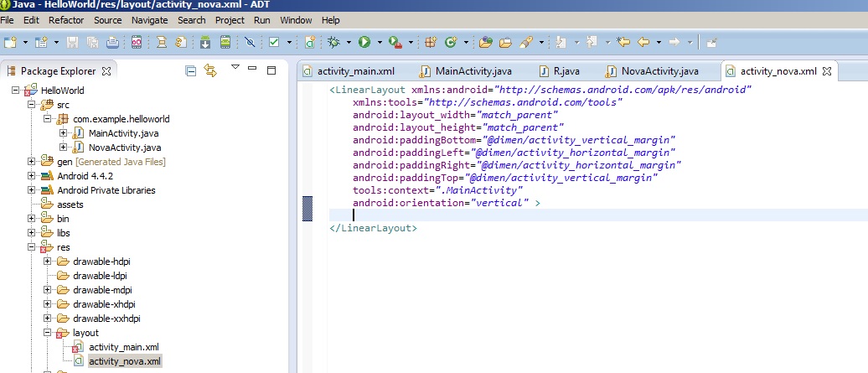Click the Back navigation arrow
The height and width of the screenshot is (373, 868).
click(x=643, y=42)
